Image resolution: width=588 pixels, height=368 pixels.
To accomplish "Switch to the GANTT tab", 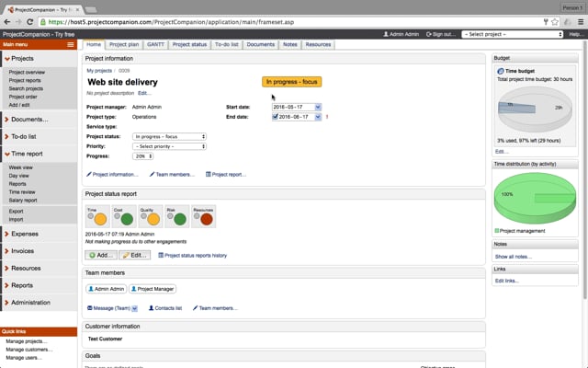I will coord(155,44).
